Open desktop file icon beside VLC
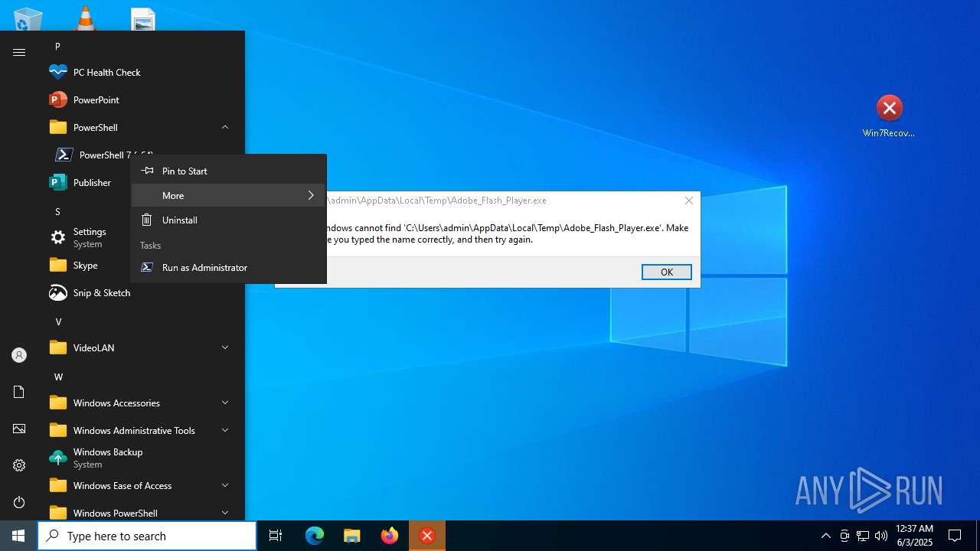Image resolution: width=980 pixels, height=551 pixels. [x=142, y=18]
